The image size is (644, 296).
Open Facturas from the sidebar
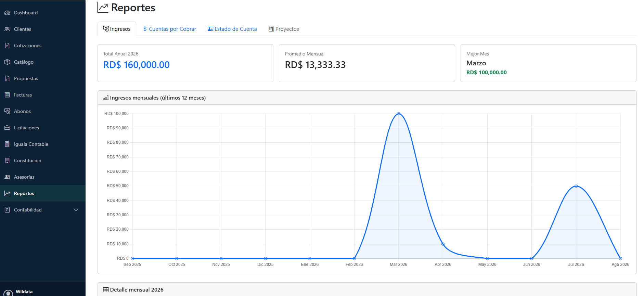(x=43, y=95)
